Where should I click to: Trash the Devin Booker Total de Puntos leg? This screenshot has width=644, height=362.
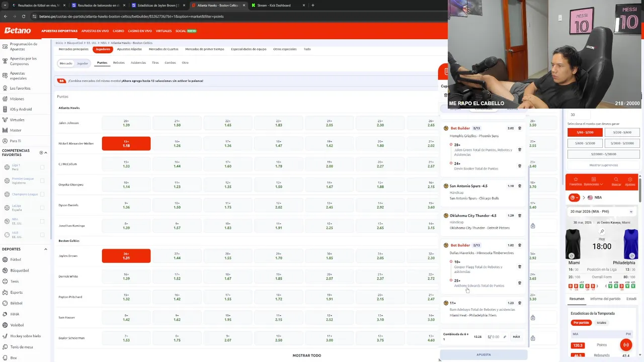520,166
